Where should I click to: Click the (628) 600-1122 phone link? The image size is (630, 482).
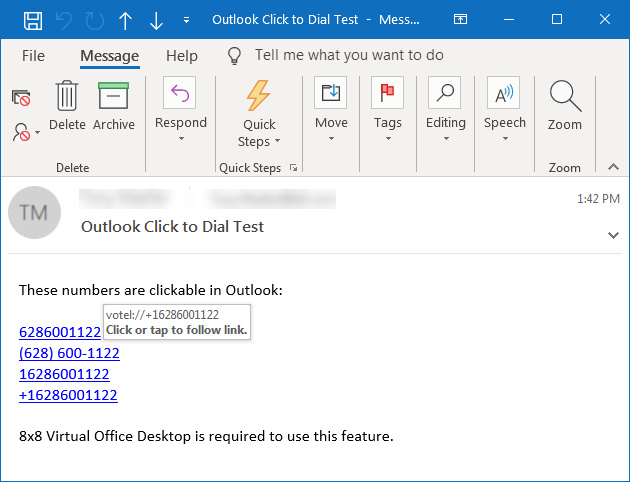69,353
